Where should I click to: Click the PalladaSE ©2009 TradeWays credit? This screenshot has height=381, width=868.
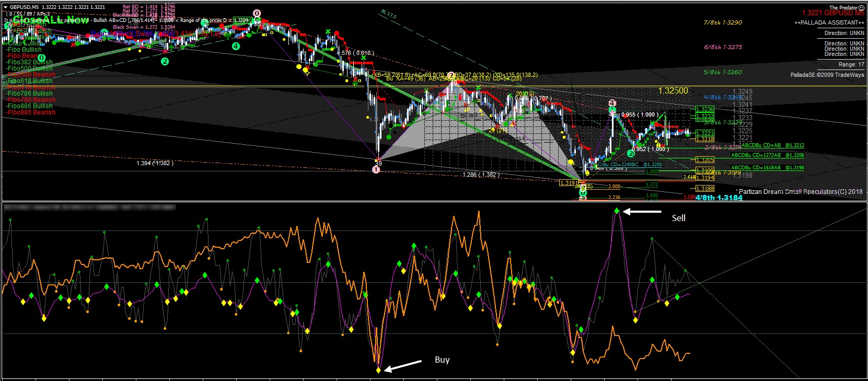(827, 75)
